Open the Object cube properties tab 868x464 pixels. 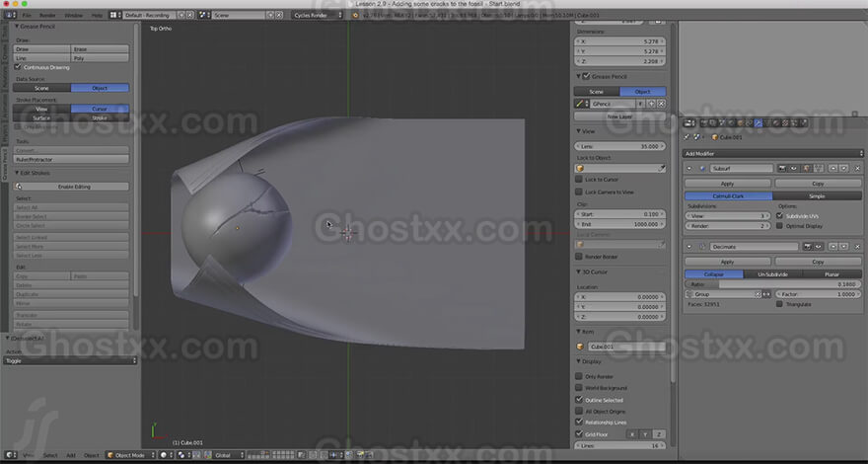(741, 122)
